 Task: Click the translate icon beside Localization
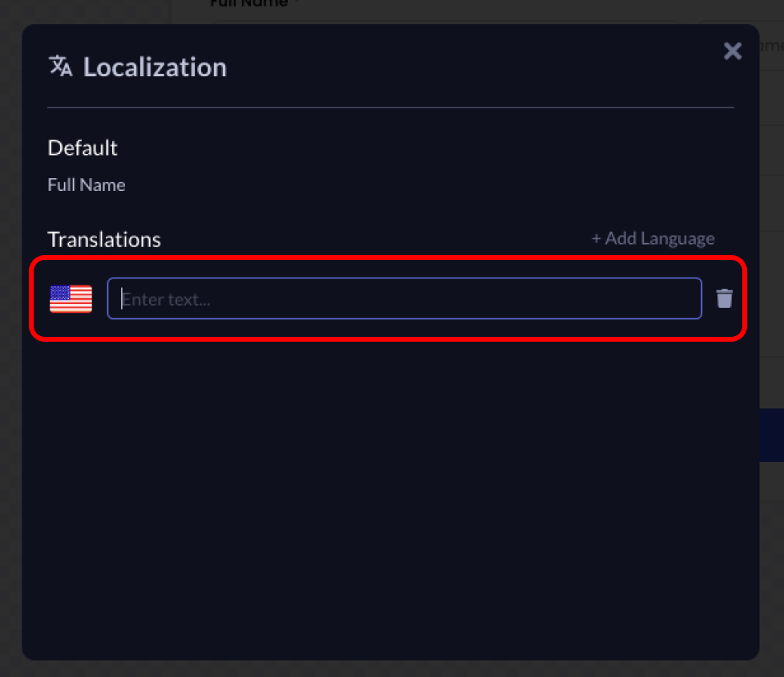pyautogui.click(x=60, y=66)
